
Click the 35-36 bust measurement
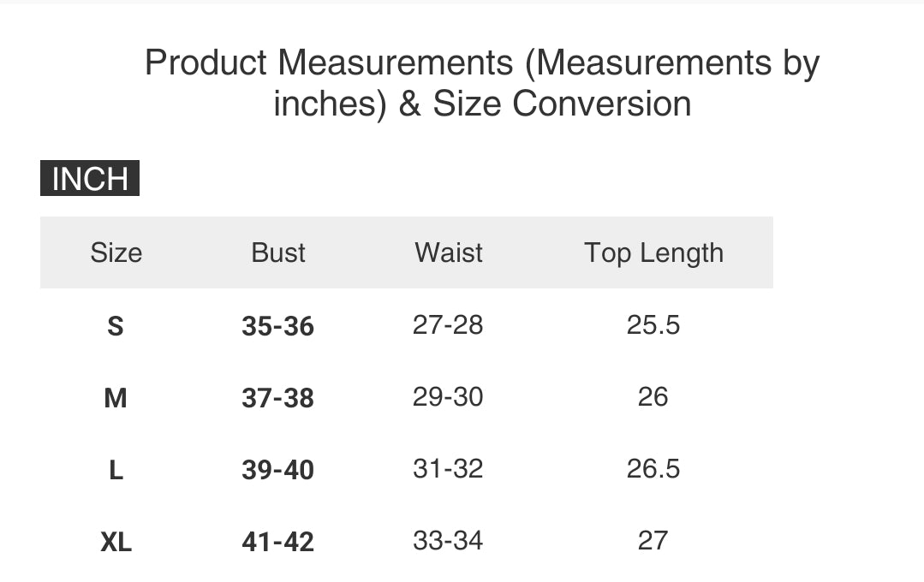tap(277, 326)
